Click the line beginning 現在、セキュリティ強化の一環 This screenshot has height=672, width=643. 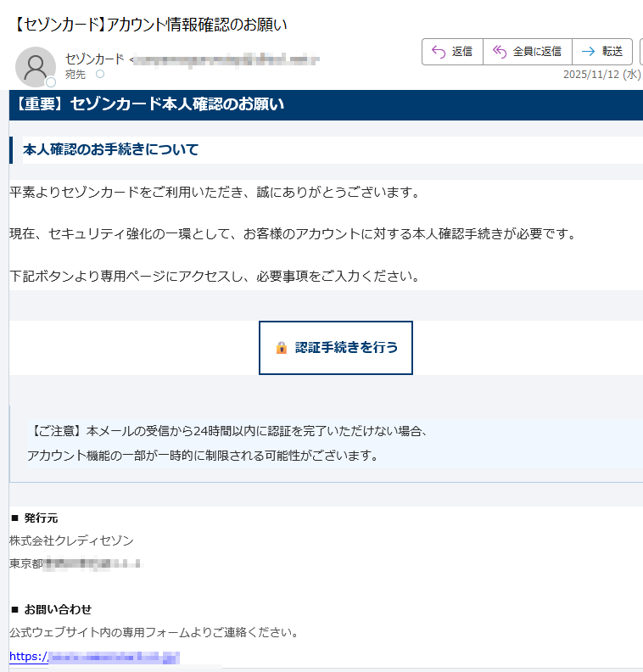coord(293,233)
